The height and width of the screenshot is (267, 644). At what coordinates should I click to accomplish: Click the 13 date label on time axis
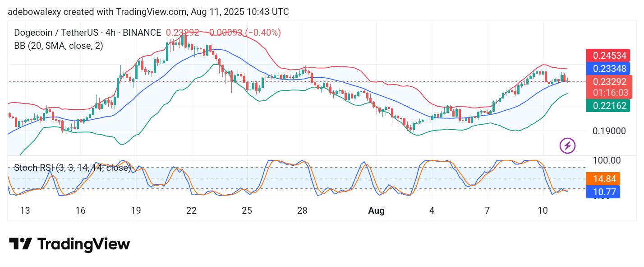tap(25, 211)
